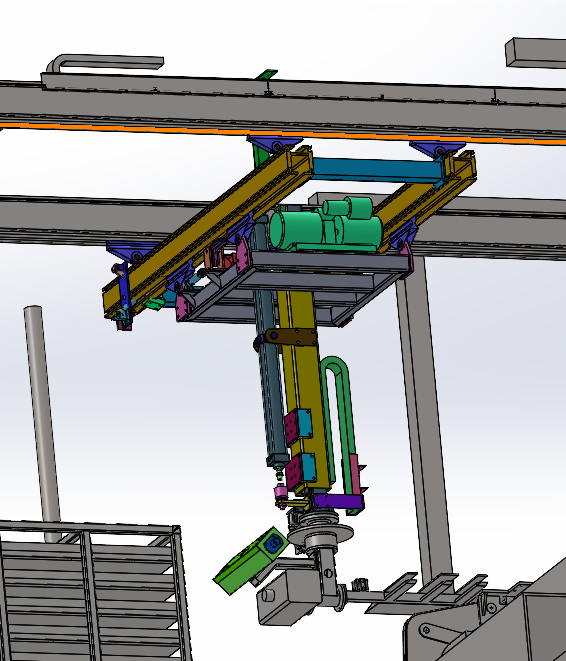Click the free-standing gray vertical pole
The image size is (566, 661).
[x=42, y=424]
